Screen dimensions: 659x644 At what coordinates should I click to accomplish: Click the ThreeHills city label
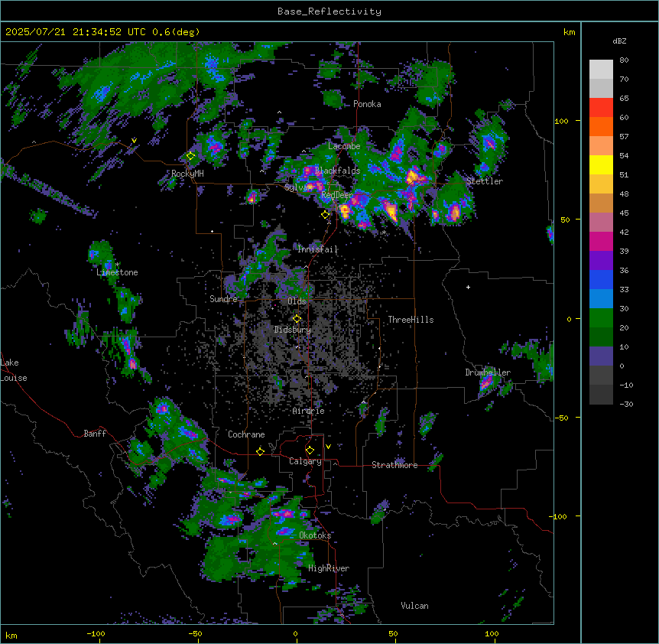pos(411,320)
